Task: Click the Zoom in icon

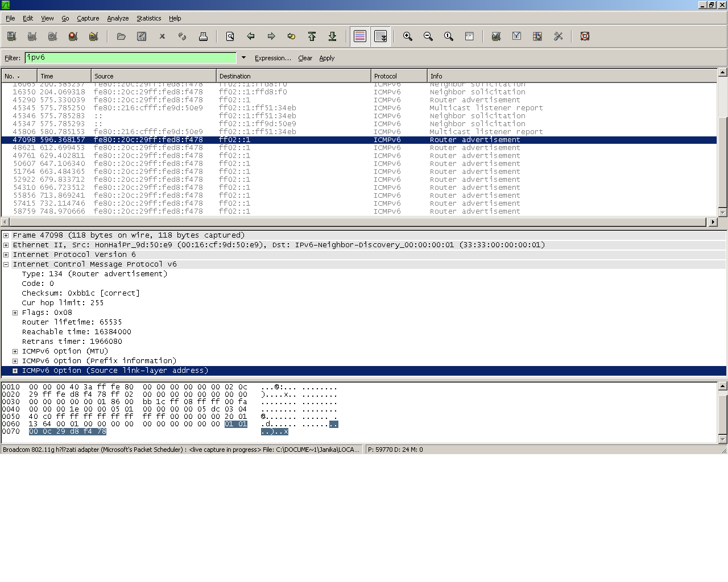Action: (x=408, y=36)
